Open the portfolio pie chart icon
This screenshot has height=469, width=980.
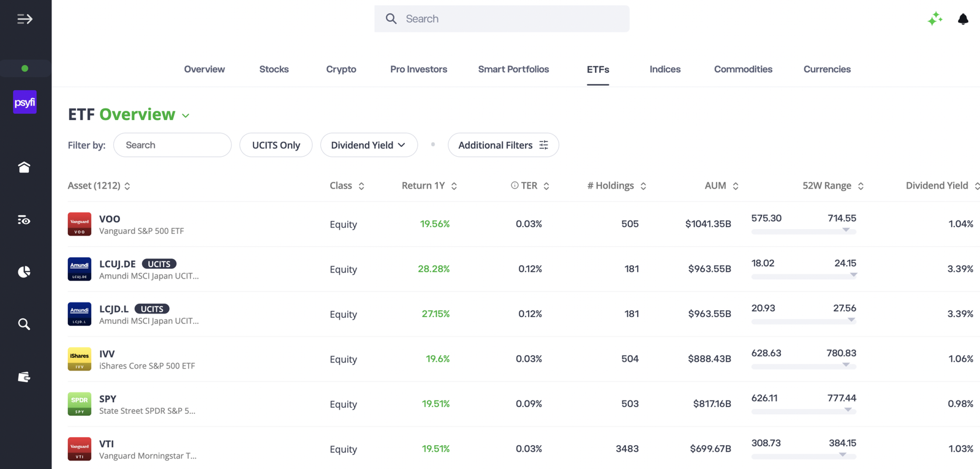[x=24, y=272]
